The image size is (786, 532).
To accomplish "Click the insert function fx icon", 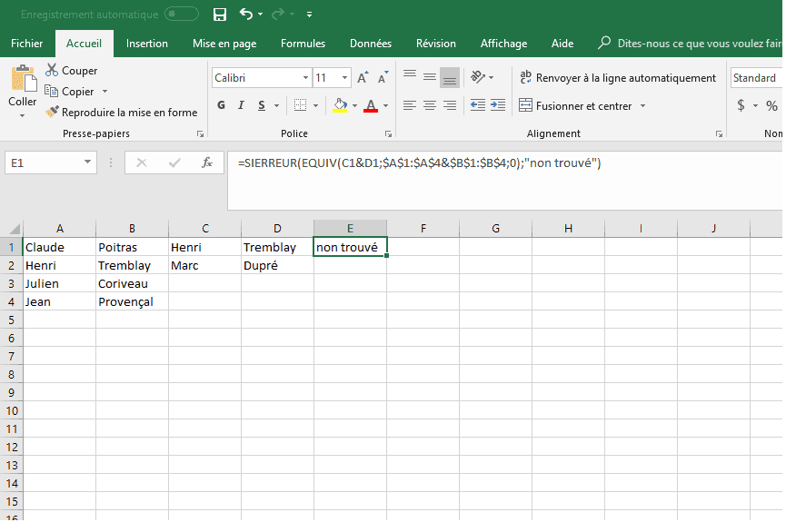I will [207, 163].
